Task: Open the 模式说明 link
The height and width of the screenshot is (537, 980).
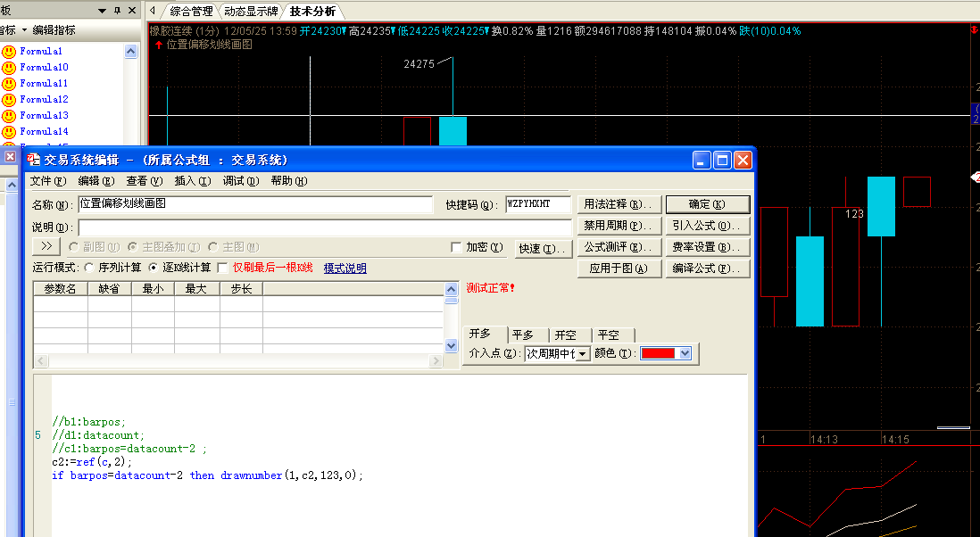Action: click(x=345, y=268)
